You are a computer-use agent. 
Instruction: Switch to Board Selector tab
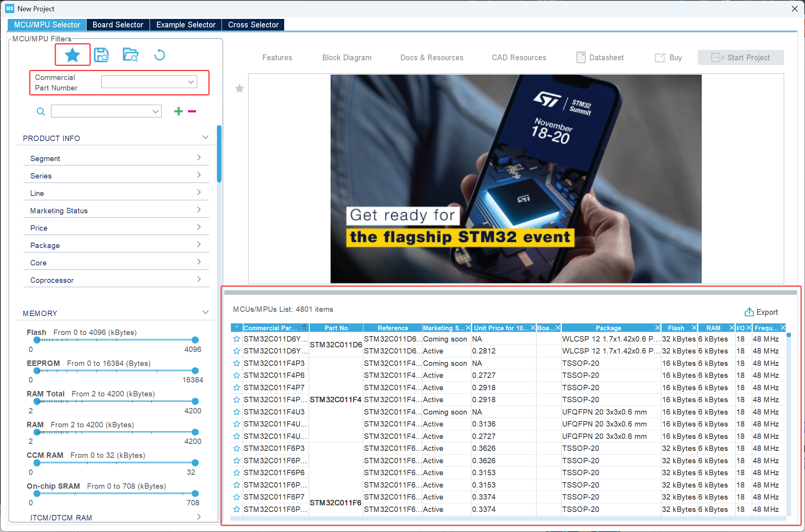coord(118,25)
